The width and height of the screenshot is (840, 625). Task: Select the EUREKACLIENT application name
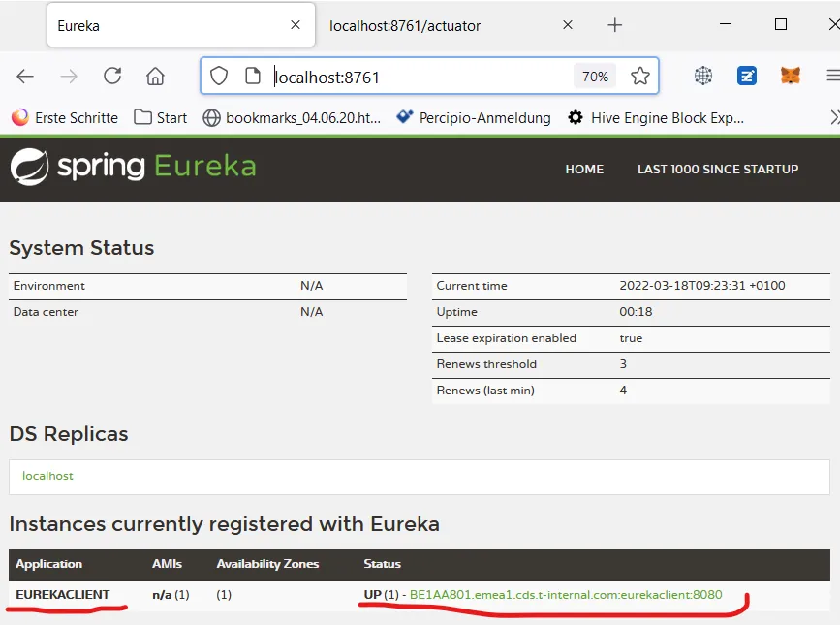click(63, 594)
